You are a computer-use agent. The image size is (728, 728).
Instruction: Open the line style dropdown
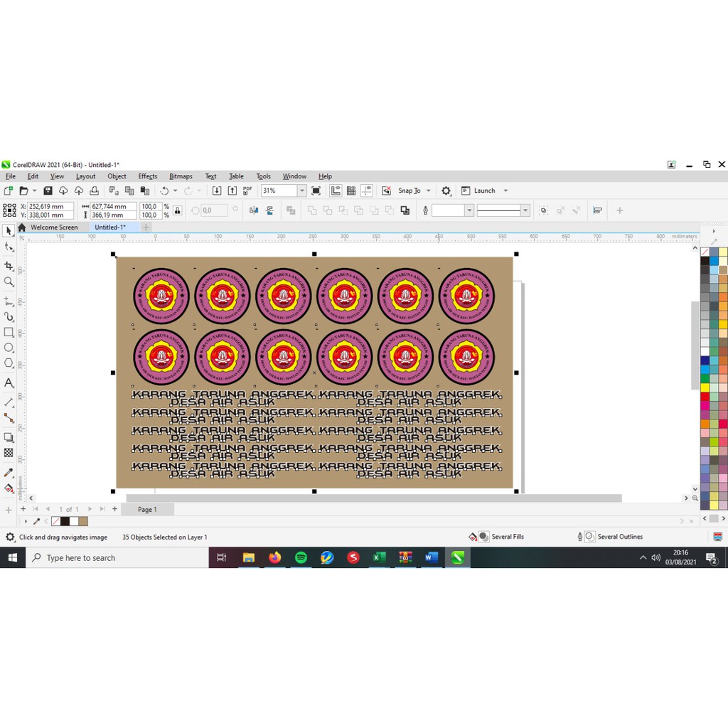tap(525, 210)
